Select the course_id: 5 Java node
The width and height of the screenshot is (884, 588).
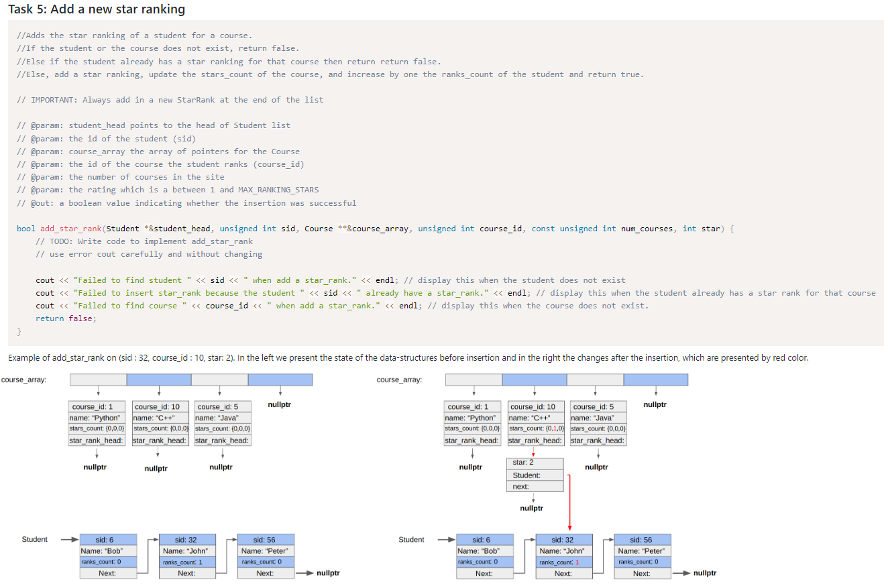[x=222, y=422]
